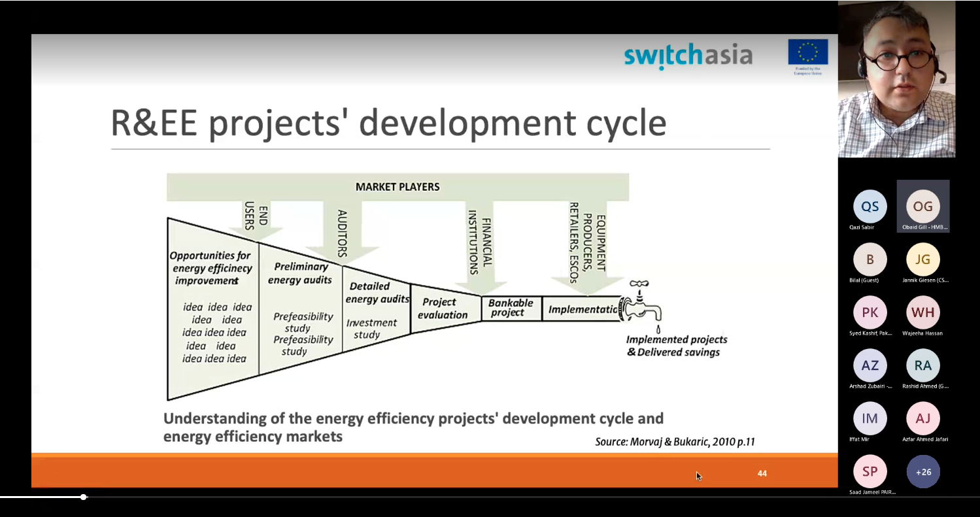
Task: Click Syed Kashif's PK avatar
Action: pos(870,312)
